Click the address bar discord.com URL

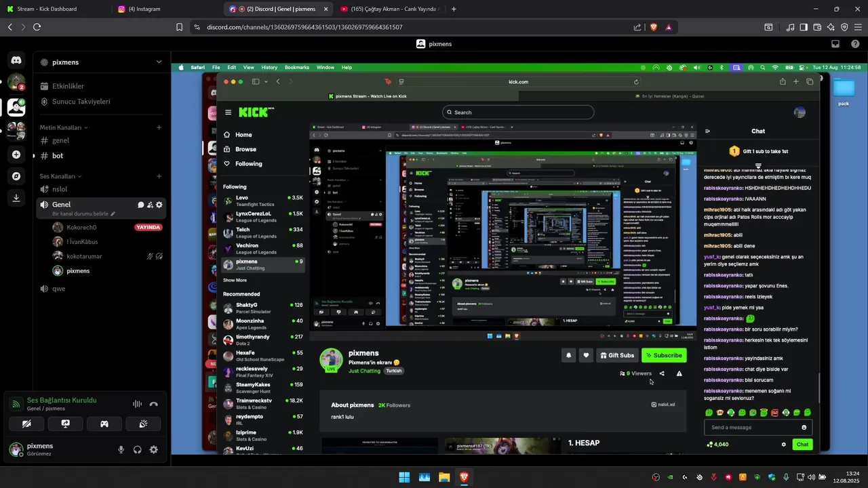point(304,27)
